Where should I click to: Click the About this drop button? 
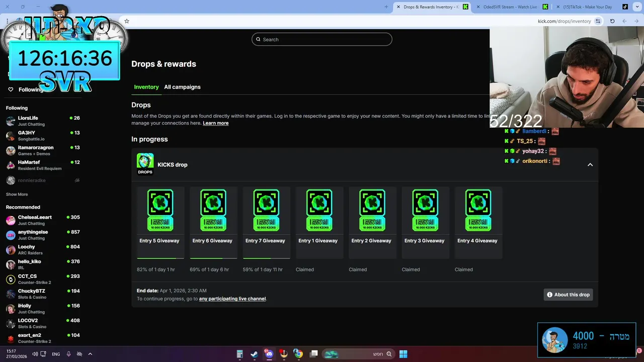click(x=568, y=295)
